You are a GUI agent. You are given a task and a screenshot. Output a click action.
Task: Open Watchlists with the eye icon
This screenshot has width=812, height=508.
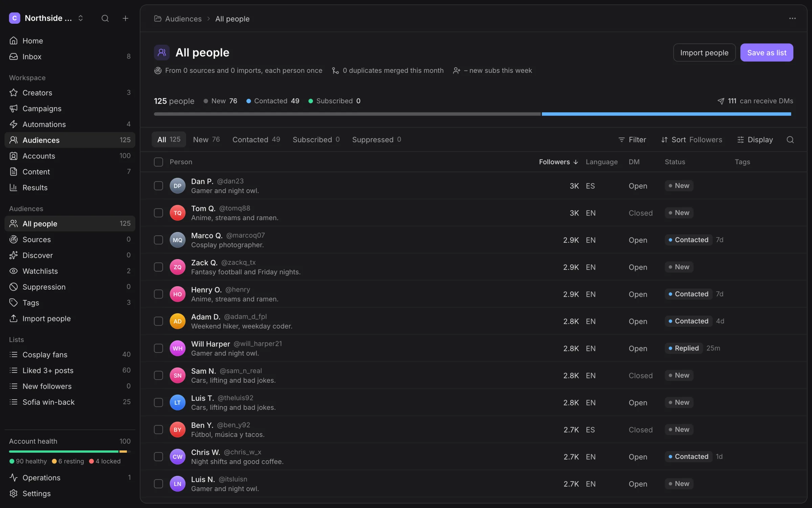(x=70, y=271)
